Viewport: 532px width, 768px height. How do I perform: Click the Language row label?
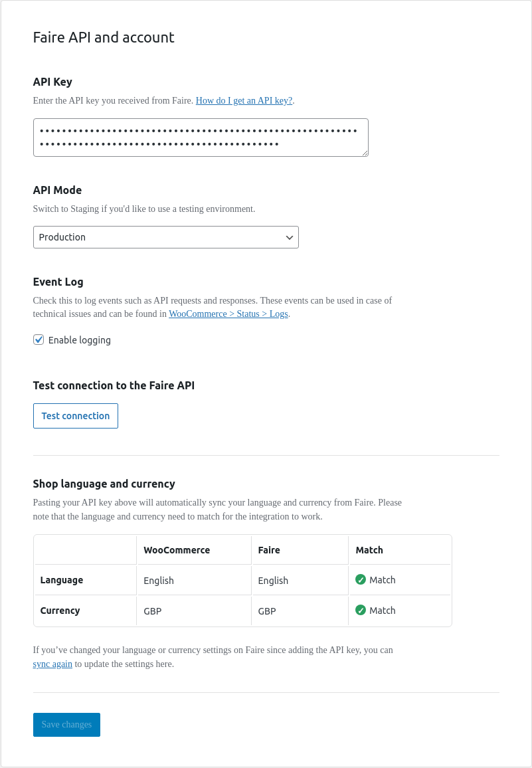(x=62, y=580)
